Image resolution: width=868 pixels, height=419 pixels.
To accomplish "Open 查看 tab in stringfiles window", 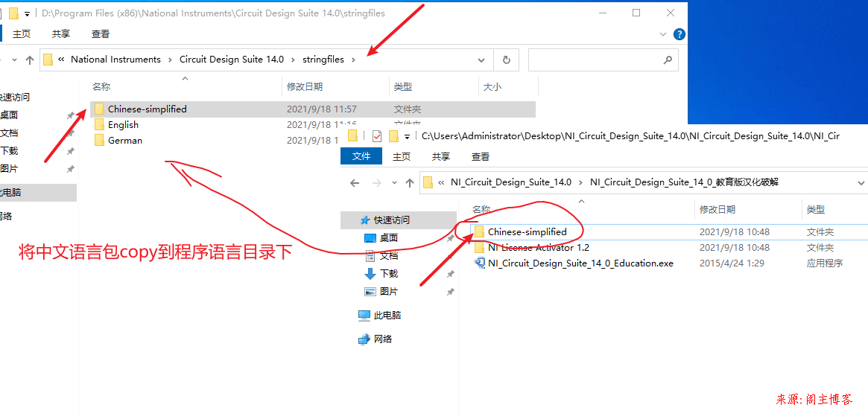I will tap(100, 34).
